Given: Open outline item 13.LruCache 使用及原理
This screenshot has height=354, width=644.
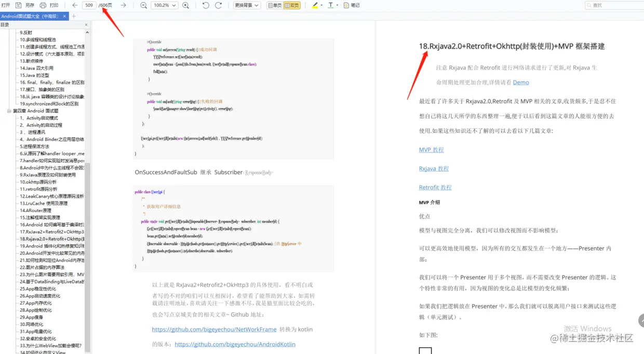Looking at the screenshot, I should 44,203.
